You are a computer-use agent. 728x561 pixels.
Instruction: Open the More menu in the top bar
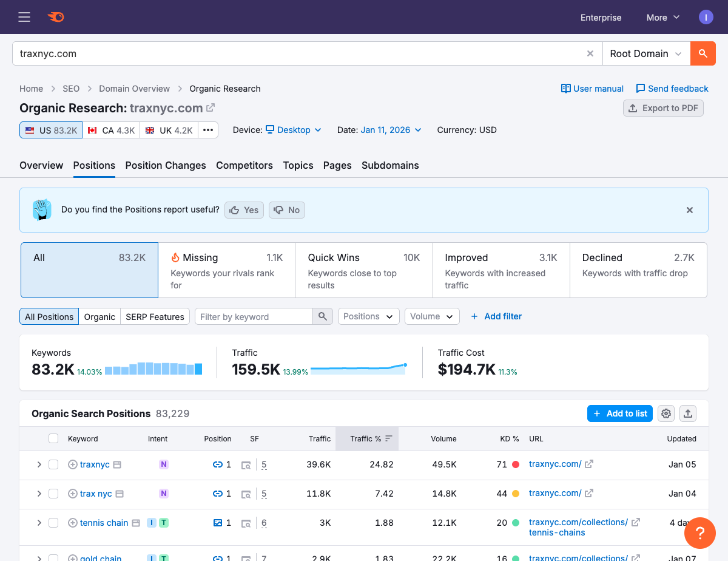pos(662,17)
